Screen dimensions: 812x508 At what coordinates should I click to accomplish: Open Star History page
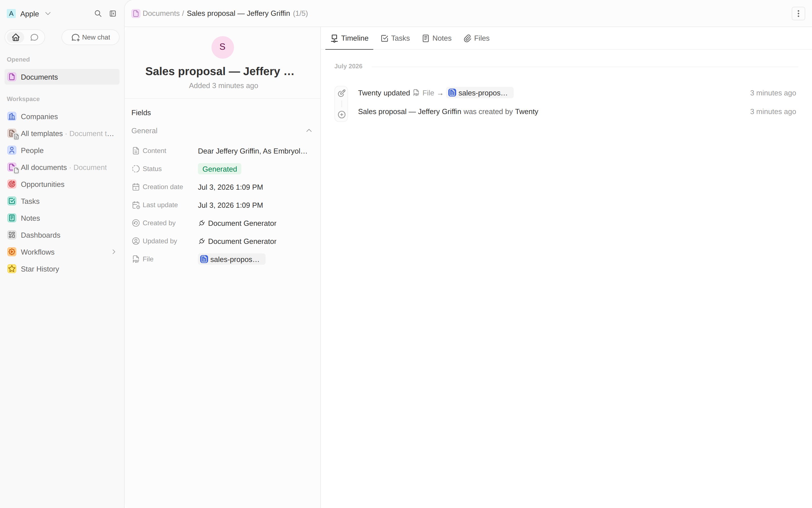pos(62,269)
